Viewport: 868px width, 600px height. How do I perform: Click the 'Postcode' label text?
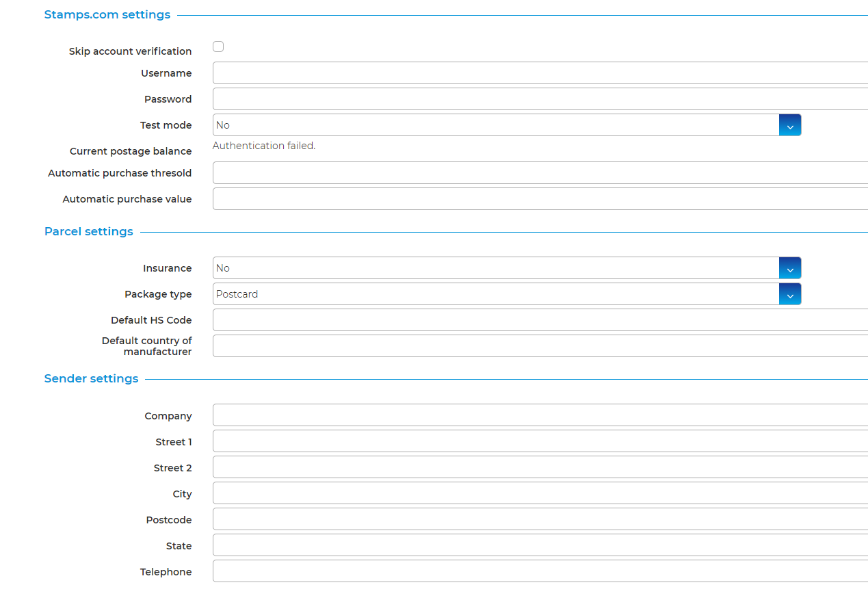(x=169, y=520)
